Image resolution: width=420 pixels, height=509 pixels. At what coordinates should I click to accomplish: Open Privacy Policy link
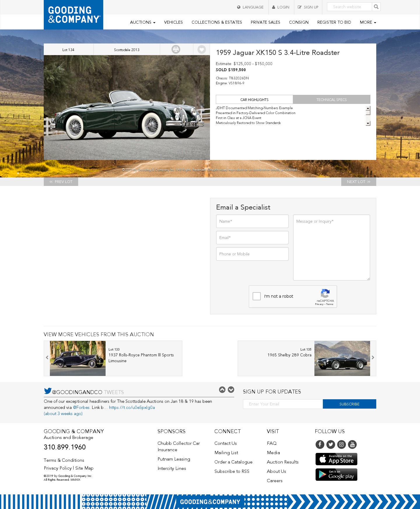click(58, 468)
